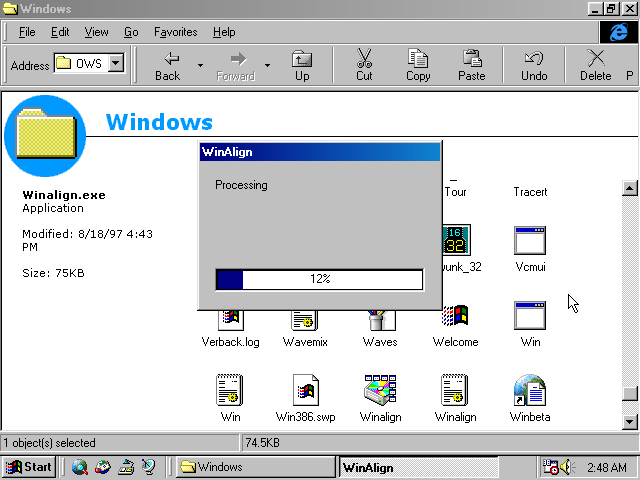Select the 16/32 icon above 'vunk_32'

(456, 240)
